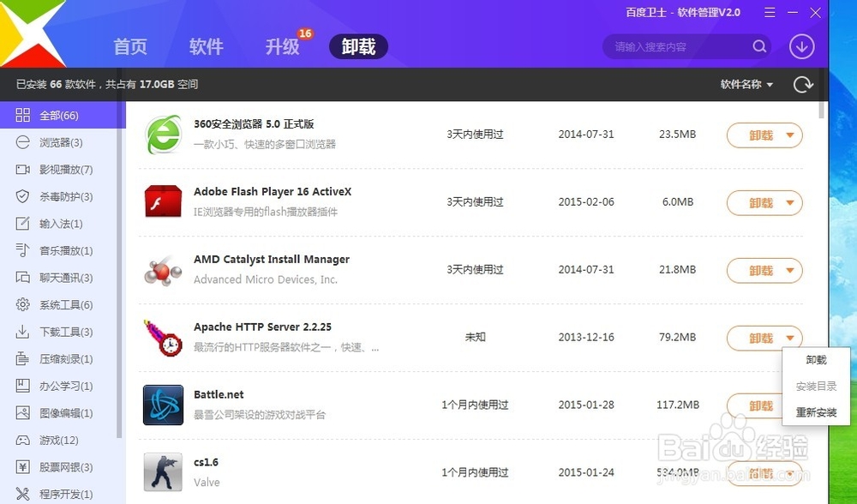Choose 重新安装 from the context menu
This screenshot has height=504, width=857.
(x=814, y=410)
